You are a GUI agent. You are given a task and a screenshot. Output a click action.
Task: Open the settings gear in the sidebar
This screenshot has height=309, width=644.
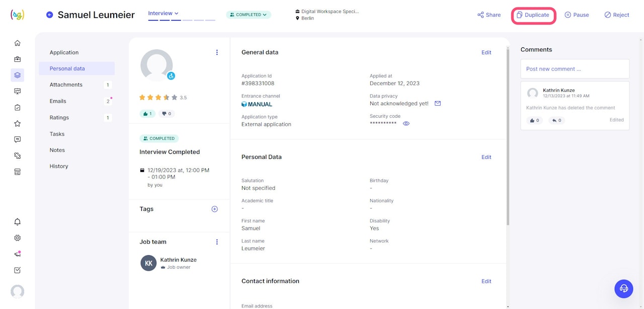(18, 238)
